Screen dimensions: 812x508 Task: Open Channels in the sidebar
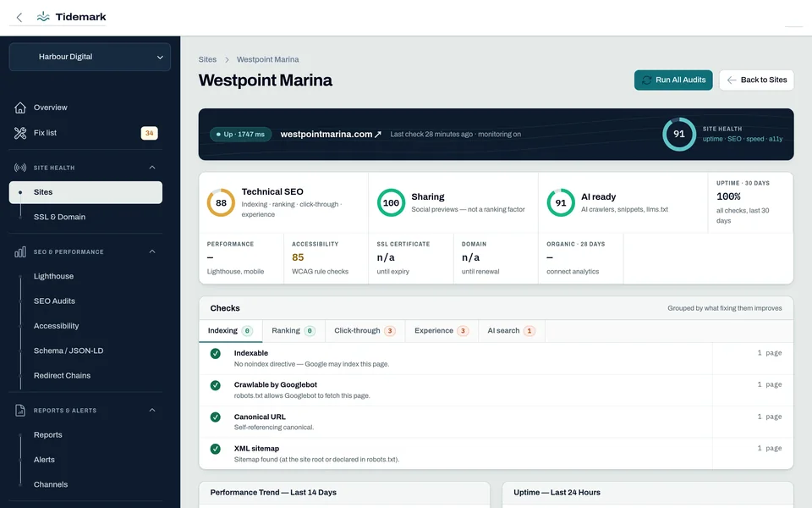tap(50, 484)
